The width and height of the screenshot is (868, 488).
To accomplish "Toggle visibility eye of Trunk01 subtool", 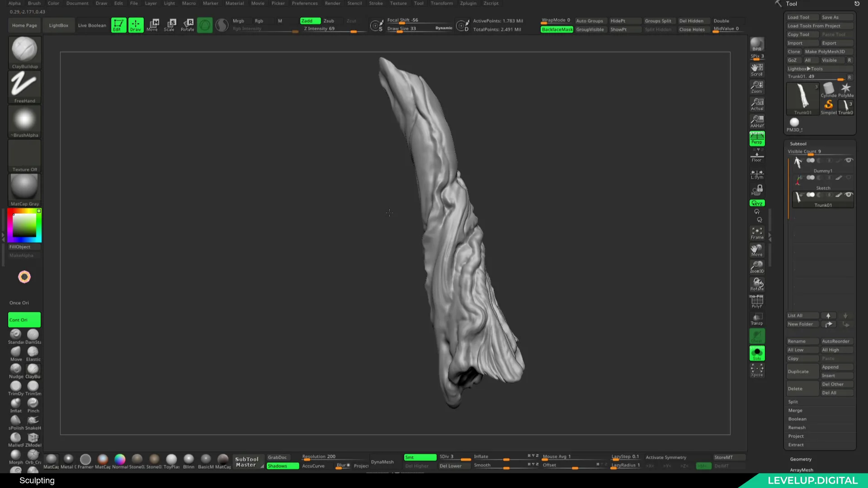I will tap(849, 195).
